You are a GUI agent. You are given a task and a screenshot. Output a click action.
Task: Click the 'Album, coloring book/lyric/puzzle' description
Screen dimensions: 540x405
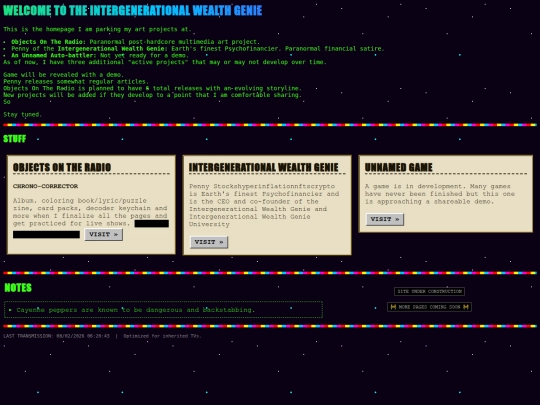pos(90,212)
